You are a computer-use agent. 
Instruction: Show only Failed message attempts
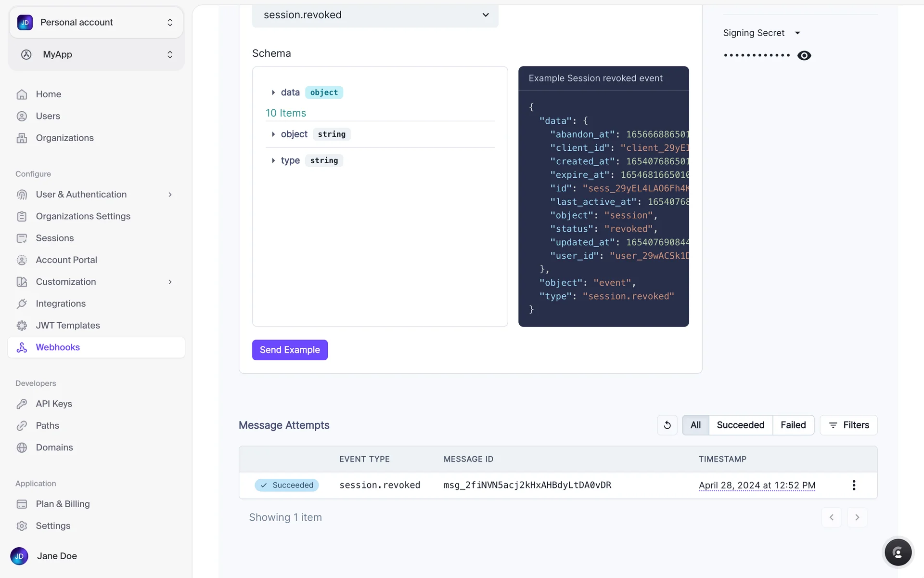(793, 425)
